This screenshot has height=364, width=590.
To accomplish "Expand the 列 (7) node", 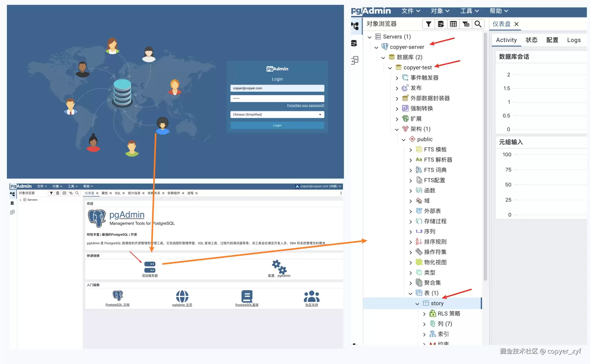I will point(424,324).
